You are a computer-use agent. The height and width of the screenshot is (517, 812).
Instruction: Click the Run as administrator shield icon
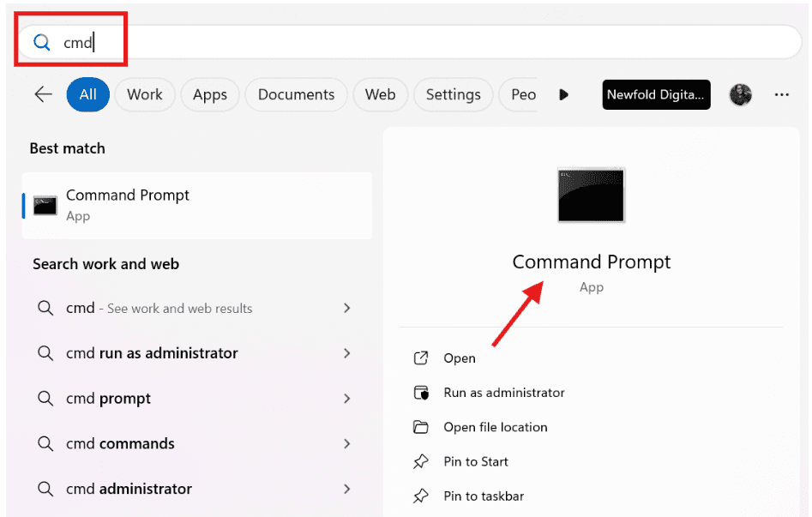coord(421,393)
